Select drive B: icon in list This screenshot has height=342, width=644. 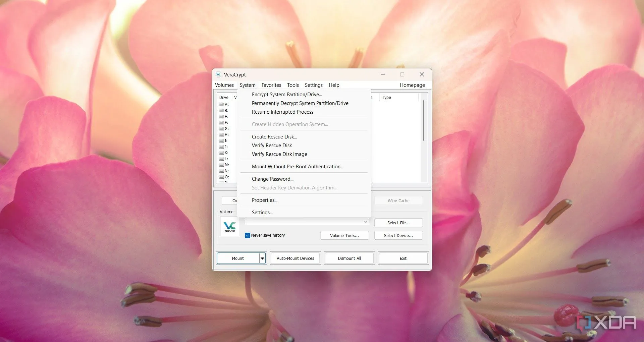click(221, 111)
